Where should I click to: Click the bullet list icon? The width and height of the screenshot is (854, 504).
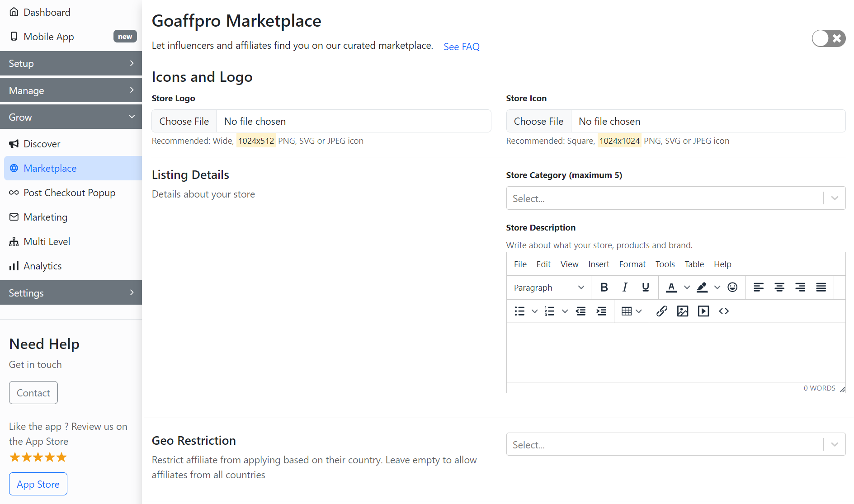tap(520, 311)
